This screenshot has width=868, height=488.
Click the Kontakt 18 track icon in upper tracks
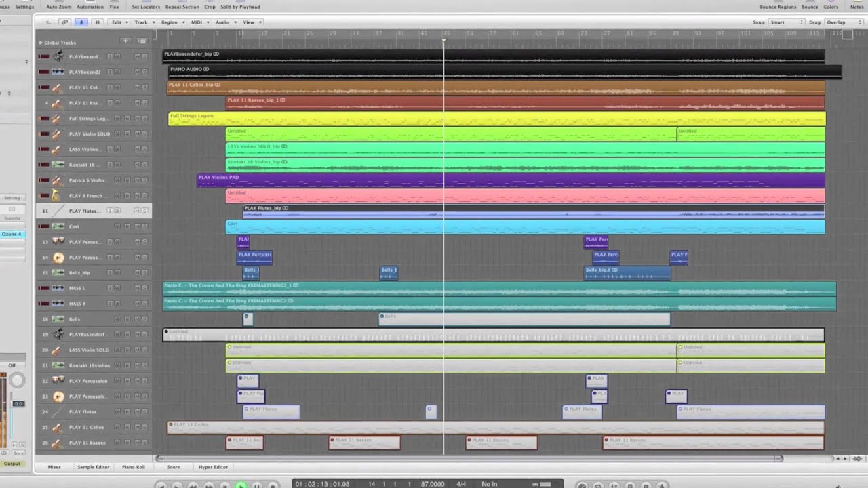click(58, 165)
